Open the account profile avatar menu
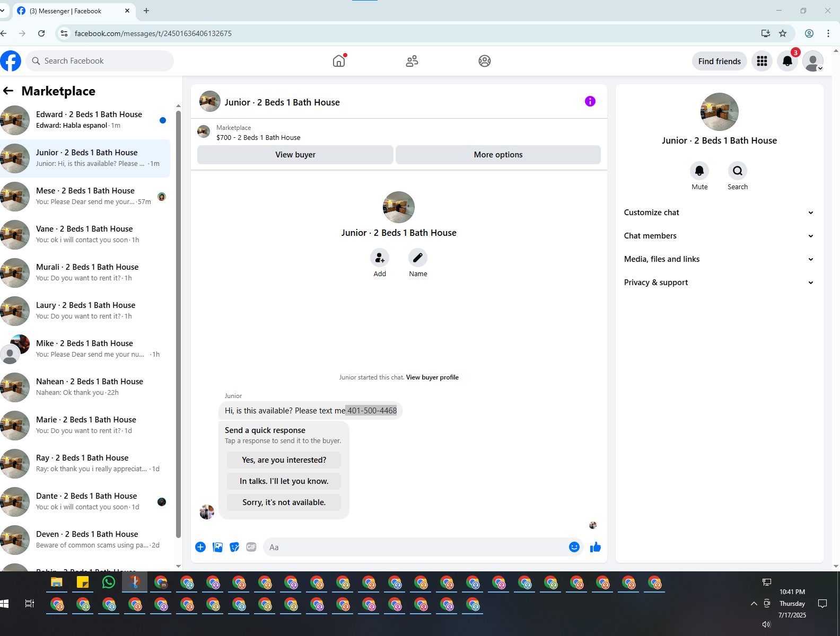The width and height of the screenshot is (840, 636). [x=813, y=61]
